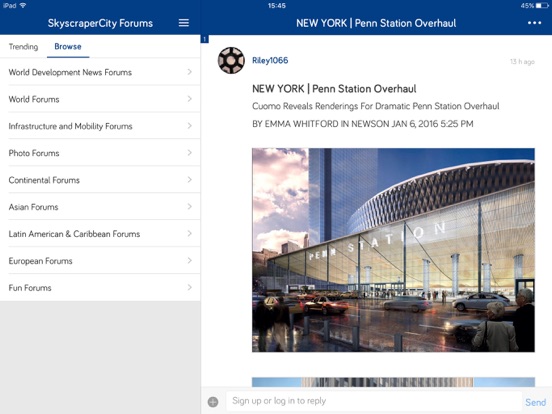Tap the 15:45 clock in status bar
Screen dimensions: 552x414
coord(276,6)
